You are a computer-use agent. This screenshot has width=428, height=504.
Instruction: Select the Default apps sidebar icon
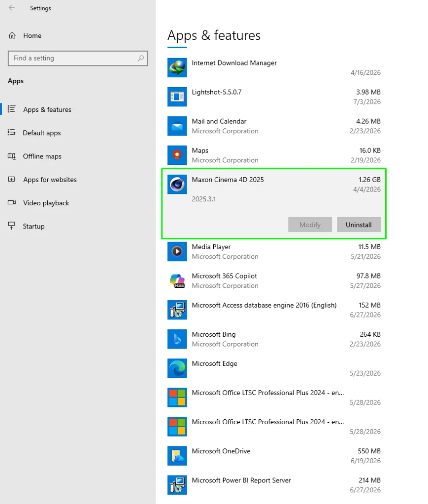(x=12, y=132)
